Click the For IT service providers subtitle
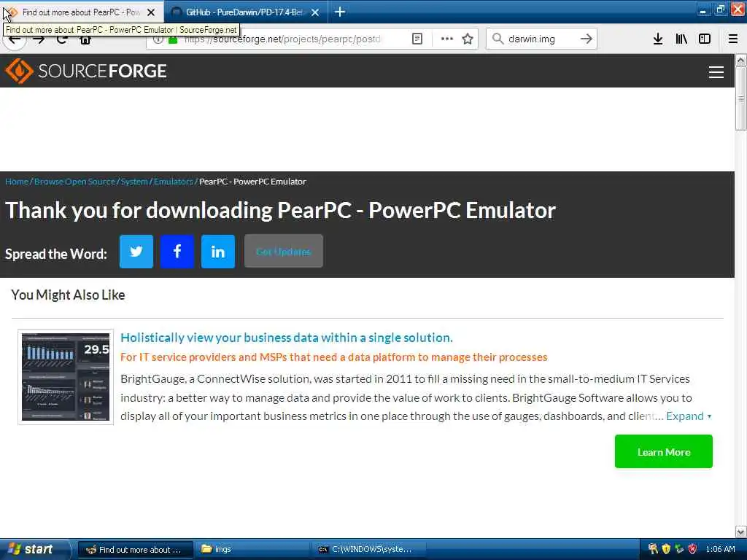747x560 pixels. (334, 357)
